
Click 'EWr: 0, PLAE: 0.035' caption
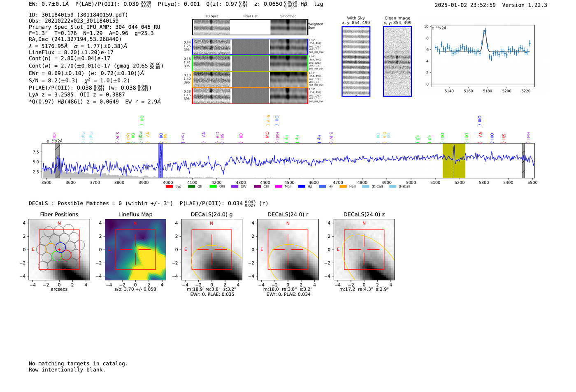[212, 295]
